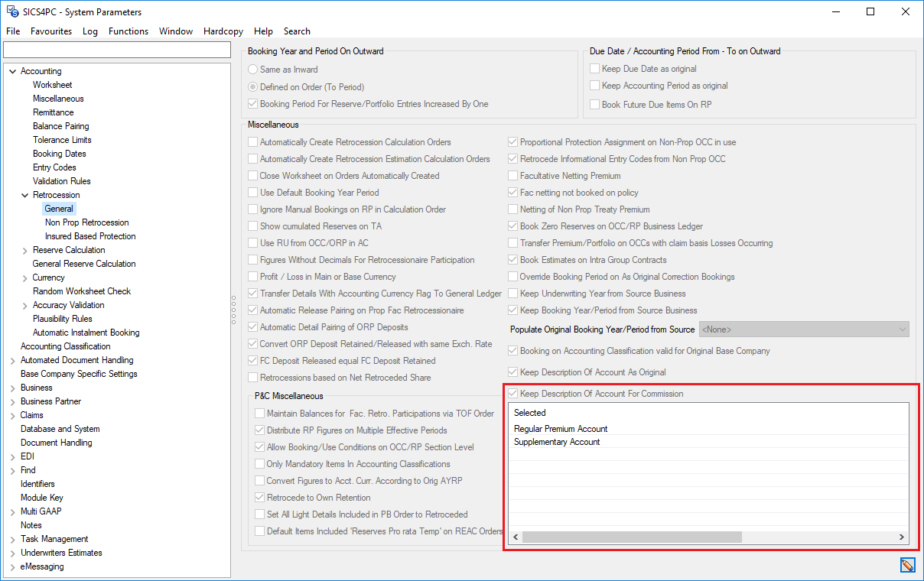Open the Populate Original Booking Year/Period dropdown
This screenshot has height=581, width=924.
coord(901,329)
